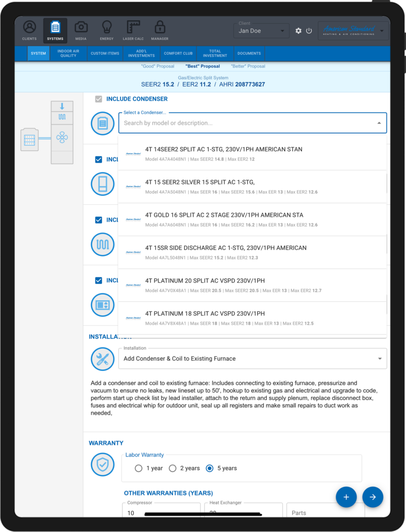View the "Good" Proposal

tap(158, 66)
